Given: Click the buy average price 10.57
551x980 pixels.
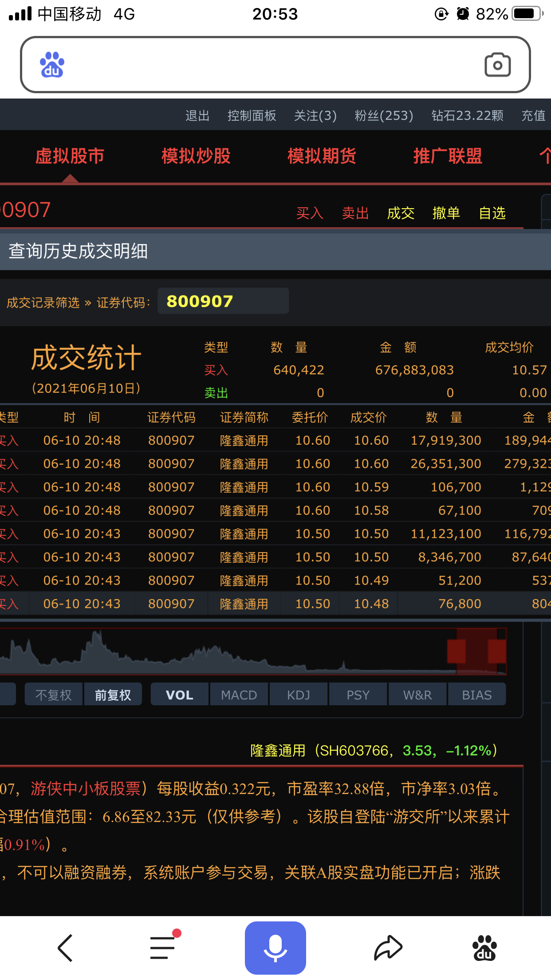Looking at the screenshot, I should coord(529,370).
